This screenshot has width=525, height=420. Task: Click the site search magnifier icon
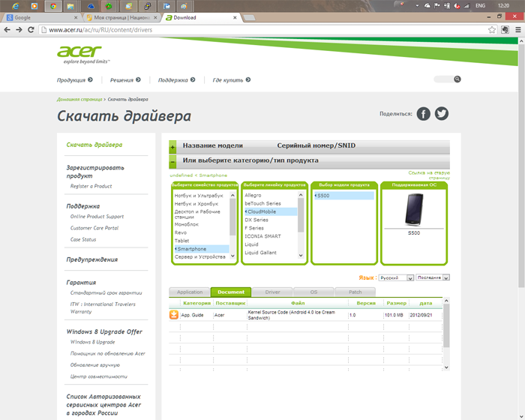tap(457, 79)
